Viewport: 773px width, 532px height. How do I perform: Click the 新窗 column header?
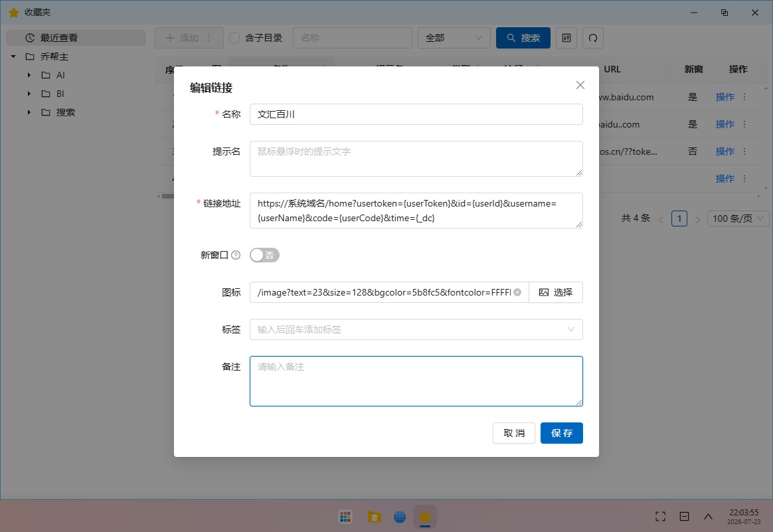(x=693, y=70)
